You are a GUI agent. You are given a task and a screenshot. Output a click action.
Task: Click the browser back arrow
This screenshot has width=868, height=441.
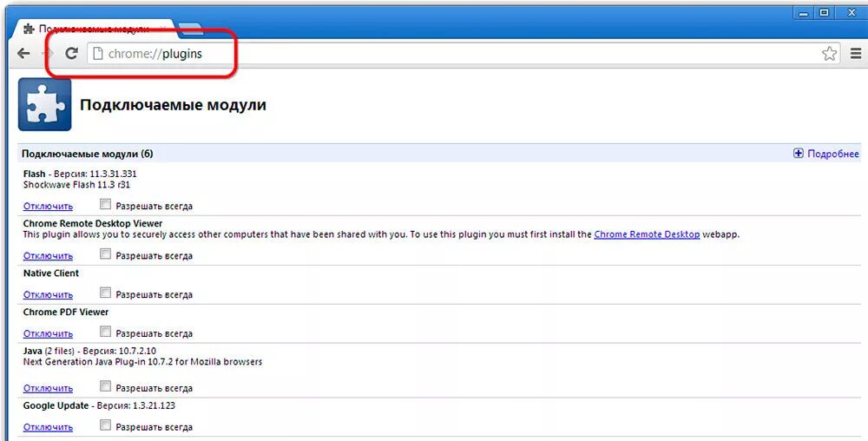pyautogui.click(x=23, y=54)
